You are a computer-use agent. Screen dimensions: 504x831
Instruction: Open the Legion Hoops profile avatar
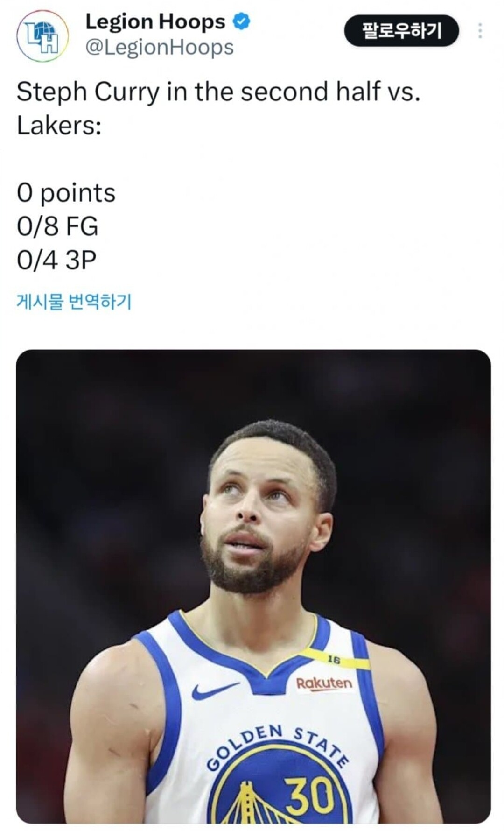pyautogui.click(x=42, y=36)
